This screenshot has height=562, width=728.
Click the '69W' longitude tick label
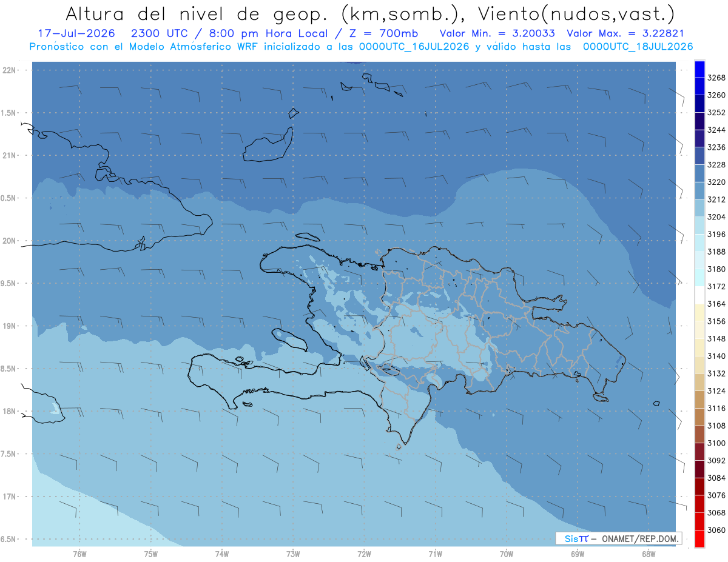tap(578, 554)
